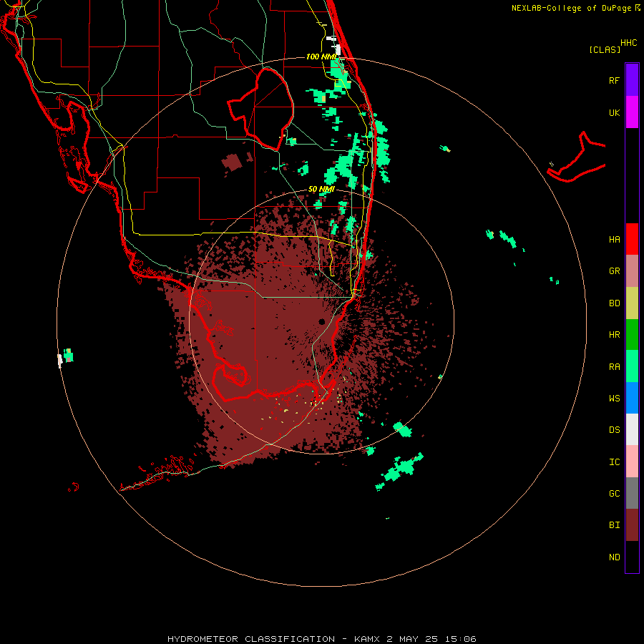Click the DS white legend swatch

coord(632,429)
